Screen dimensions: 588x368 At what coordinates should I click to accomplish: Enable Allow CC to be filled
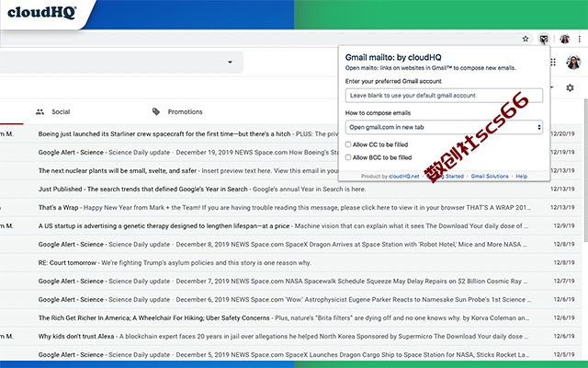[348, 144]
